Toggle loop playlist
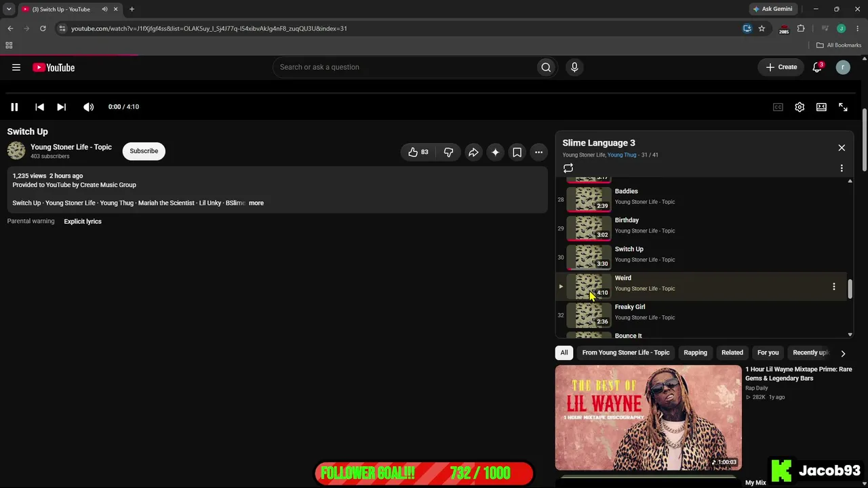 [x=568, y=168]
